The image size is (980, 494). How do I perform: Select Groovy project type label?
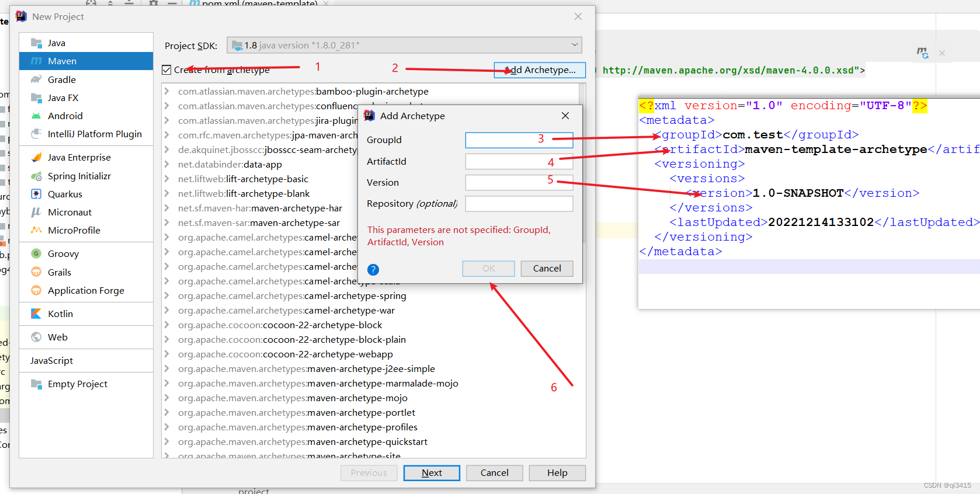tap(63, 253)
